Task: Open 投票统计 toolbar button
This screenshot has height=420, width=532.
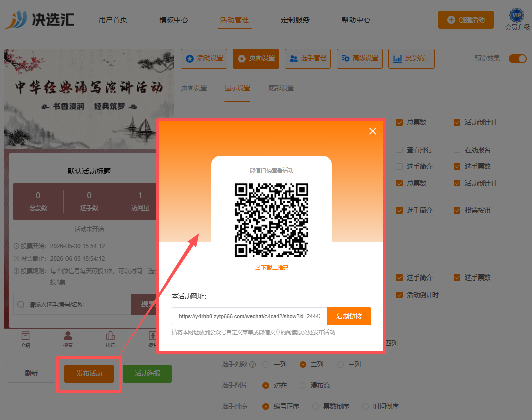Action: tap(412, 59)
